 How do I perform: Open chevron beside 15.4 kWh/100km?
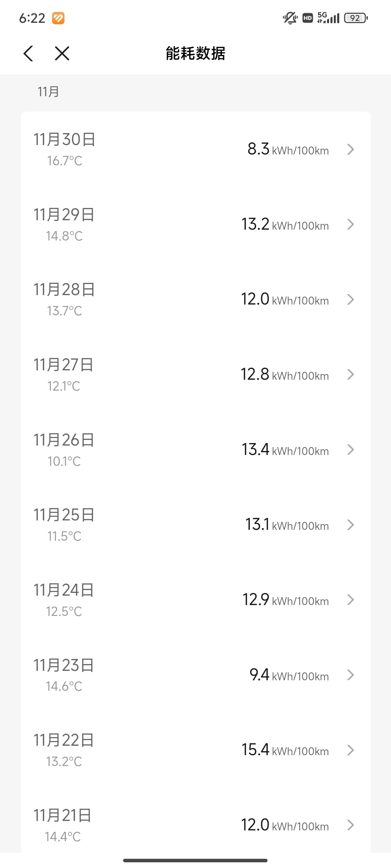350,750
